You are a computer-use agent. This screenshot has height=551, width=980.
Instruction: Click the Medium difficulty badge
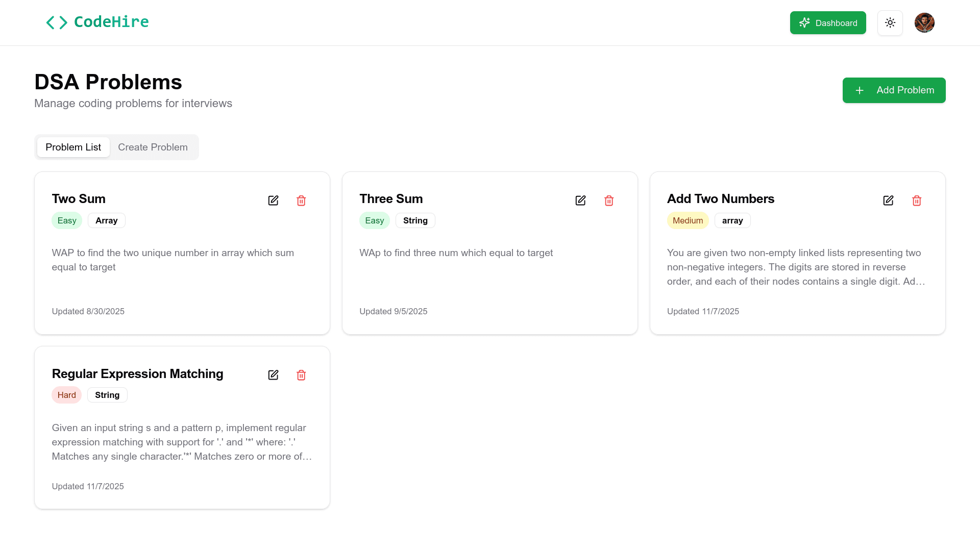pos(688,220)
